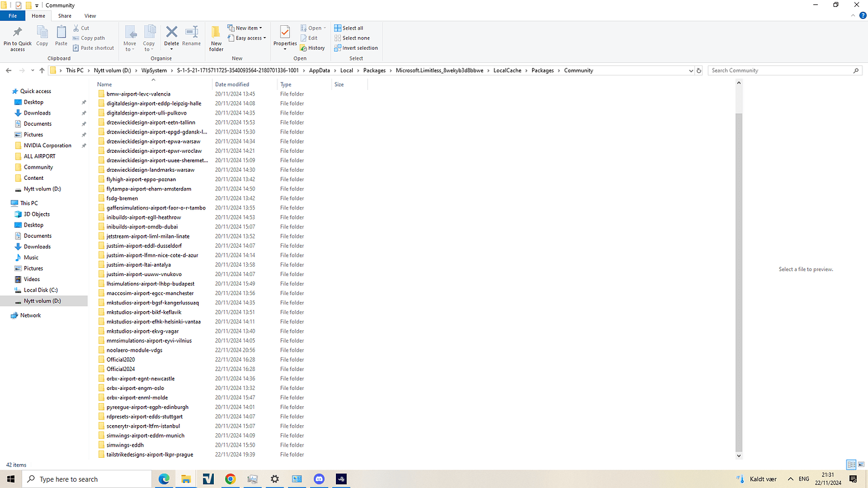
Task: Open the Easy access dropdown
Action: pos(247,38)
